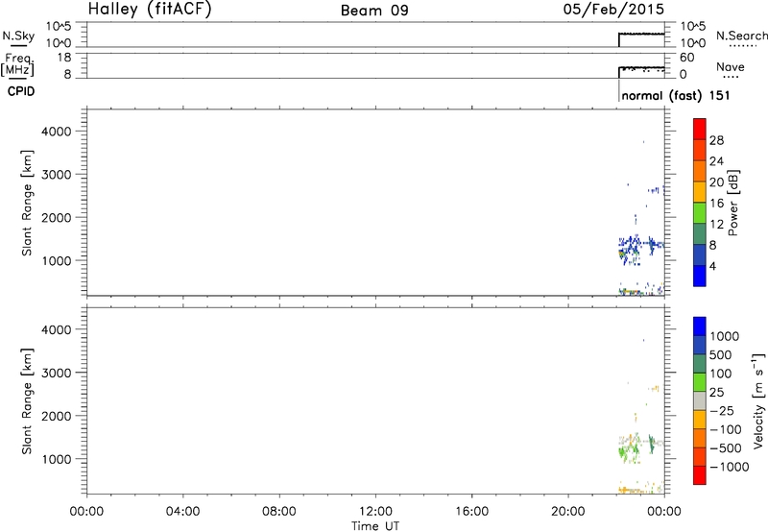The width and height of the screenshot is (768, 532).
Task: Click the 'Power [dB]' colorbar title
Action: pyautogui.click(x=733, y=203)
